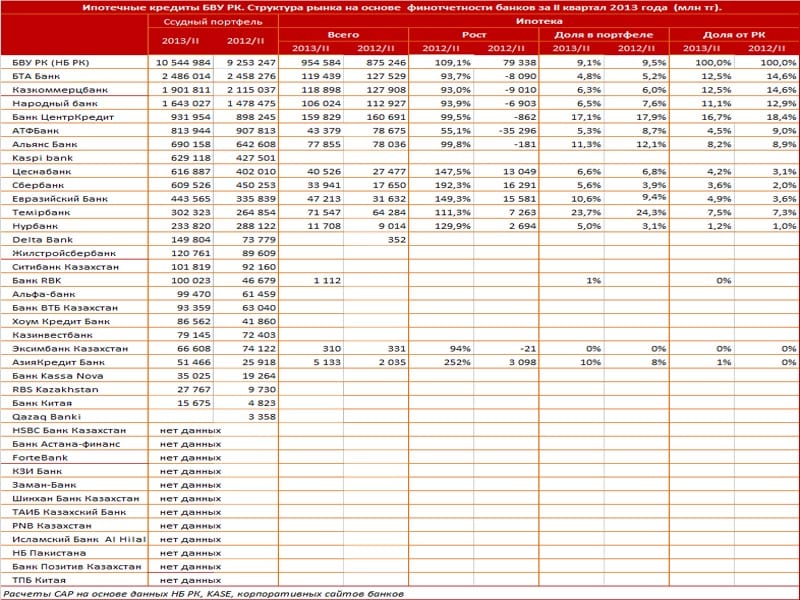Screen dimensions: 800x600
Task: Select the Ссудный портфель column header
Action: coord(213,22)
